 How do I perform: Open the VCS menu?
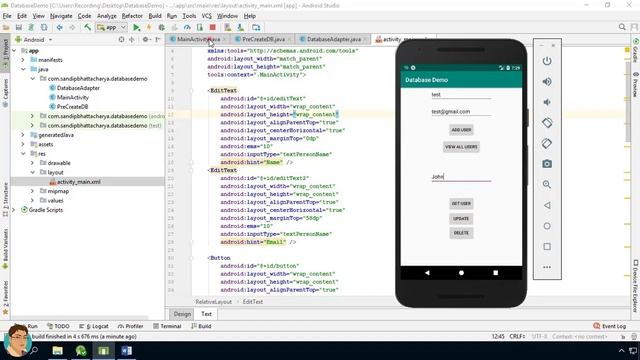pyautogui.click(x=207, y=16)
